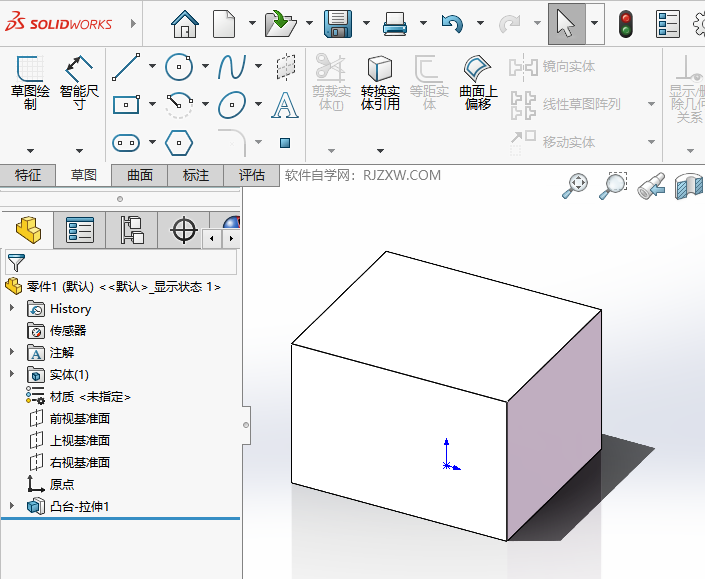705x579 pixels.
Task: Expand the 注解 annotations node
Action: tap(12, 352)
